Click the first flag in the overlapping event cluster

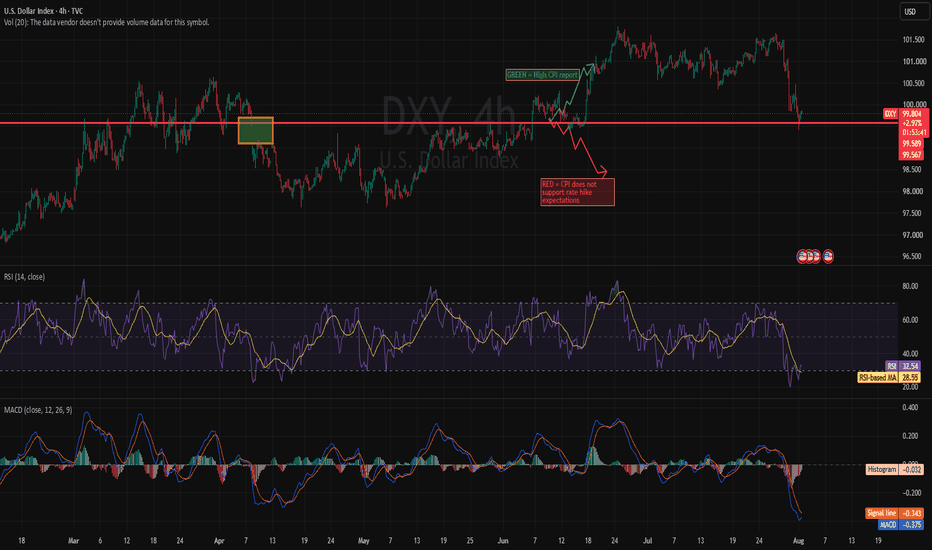802,256
